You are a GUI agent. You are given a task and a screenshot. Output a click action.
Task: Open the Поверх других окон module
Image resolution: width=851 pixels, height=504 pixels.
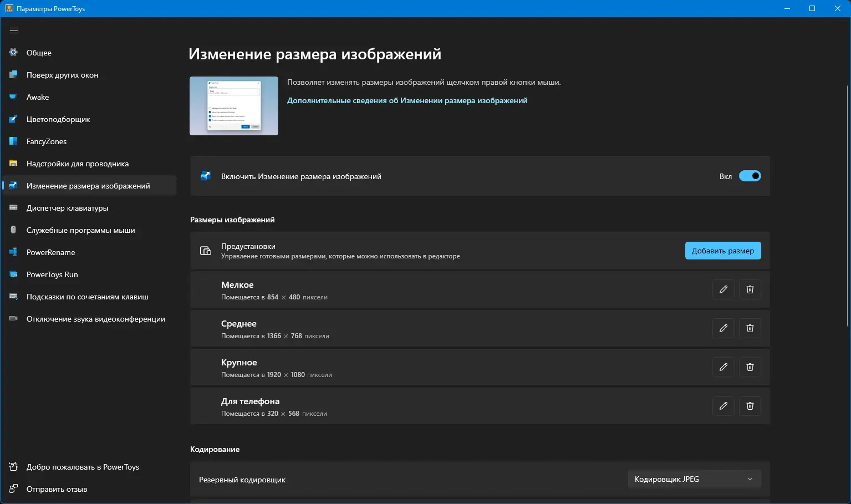(63, 75)
